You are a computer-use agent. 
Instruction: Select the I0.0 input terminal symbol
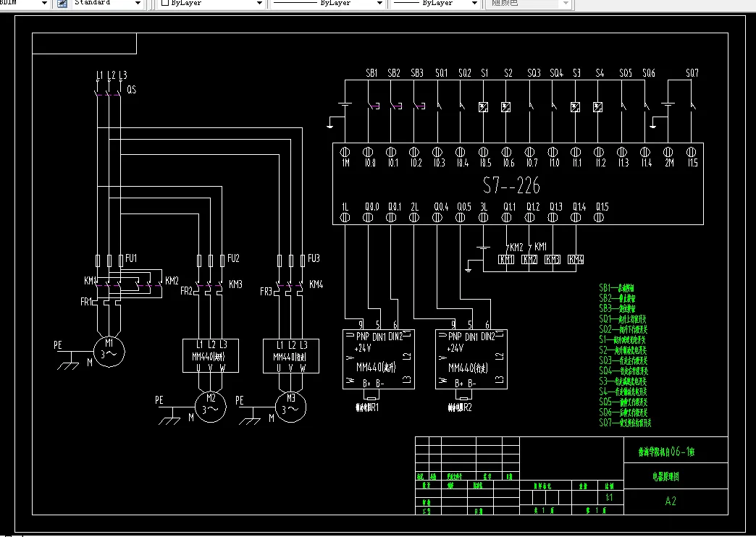coord(369,152)
